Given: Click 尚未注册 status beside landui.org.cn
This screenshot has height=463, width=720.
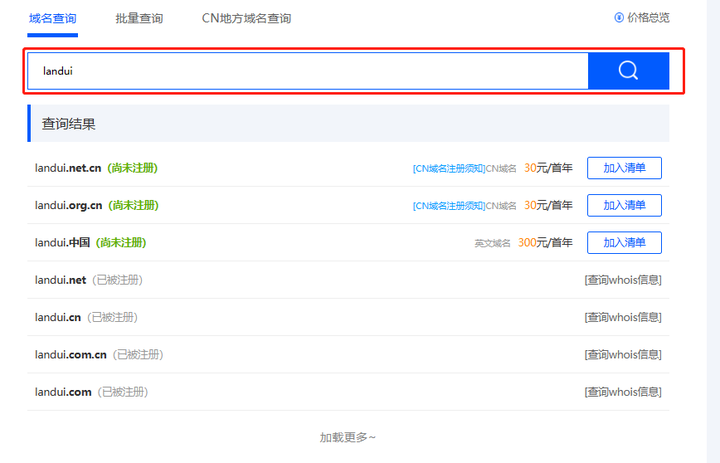Looking at the screenshot, I should pyautogui.click(x=134, y=205).
